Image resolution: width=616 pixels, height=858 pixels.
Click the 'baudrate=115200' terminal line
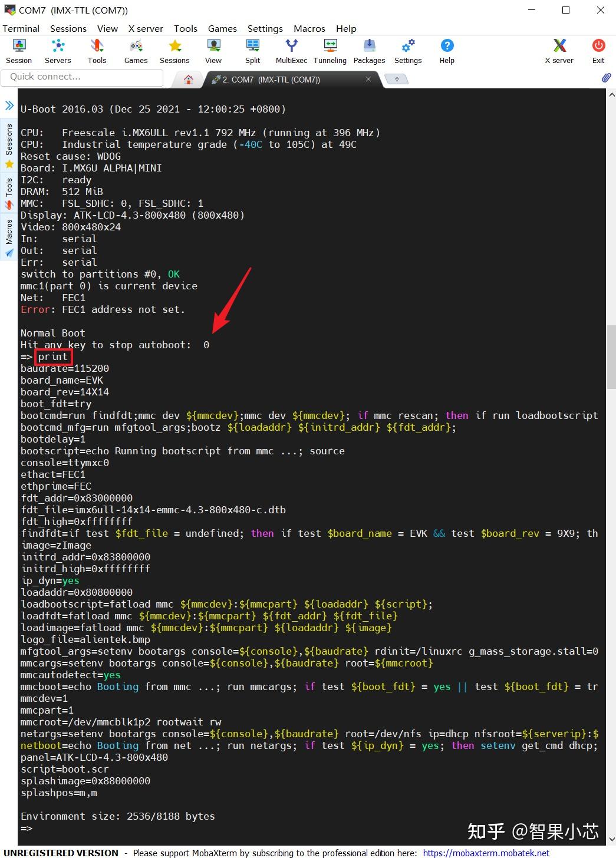(x=65, y=368)
